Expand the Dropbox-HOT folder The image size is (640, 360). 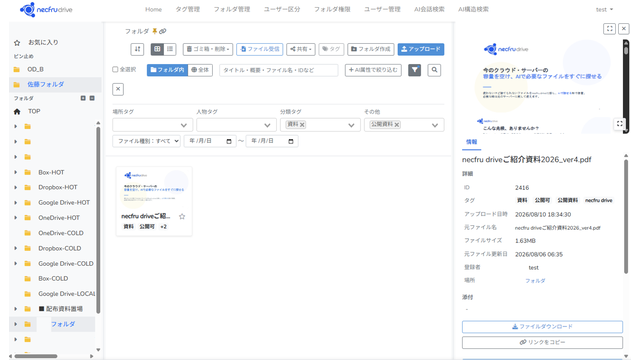tap(16, 187)
